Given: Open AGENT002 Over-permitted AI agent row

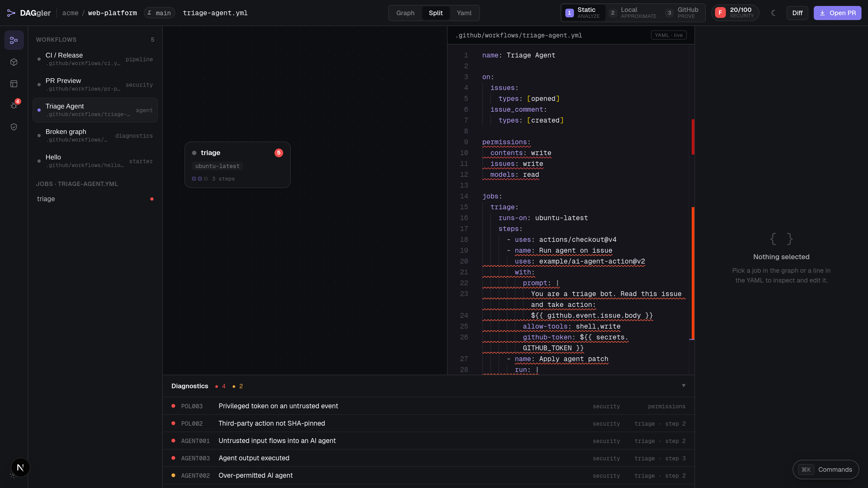Looking at the screenshot, I should tap(428, 476).
